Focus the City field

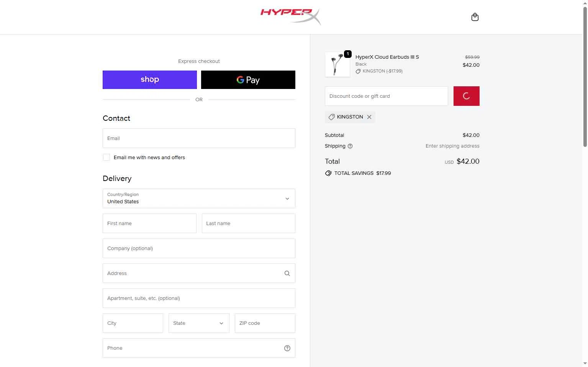tap(133, 323)
